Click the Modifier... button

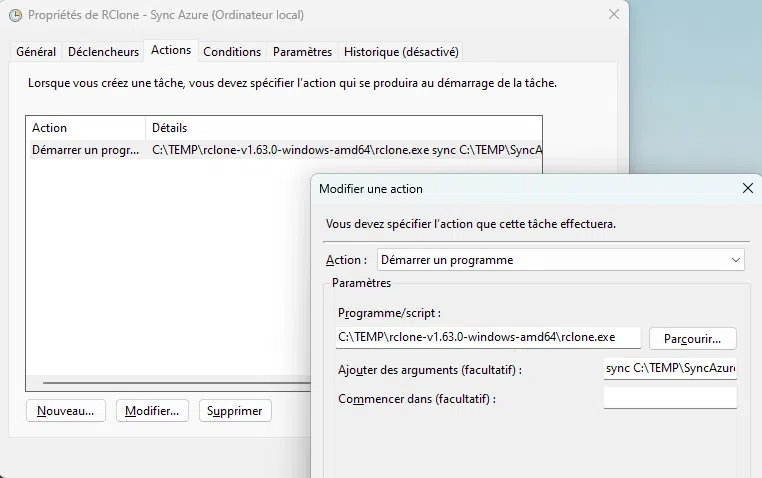click(152, 411)
